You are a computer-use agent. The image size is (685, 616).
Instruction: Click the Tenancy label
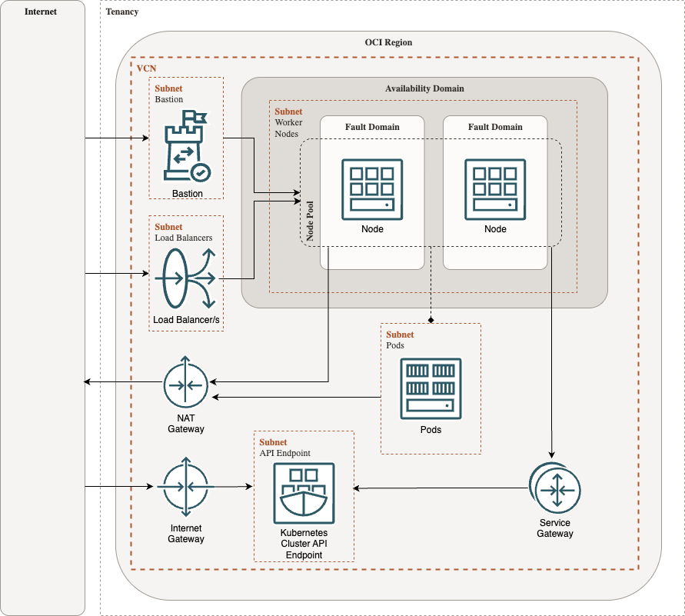pyautogui.click(x=121, y=12)
